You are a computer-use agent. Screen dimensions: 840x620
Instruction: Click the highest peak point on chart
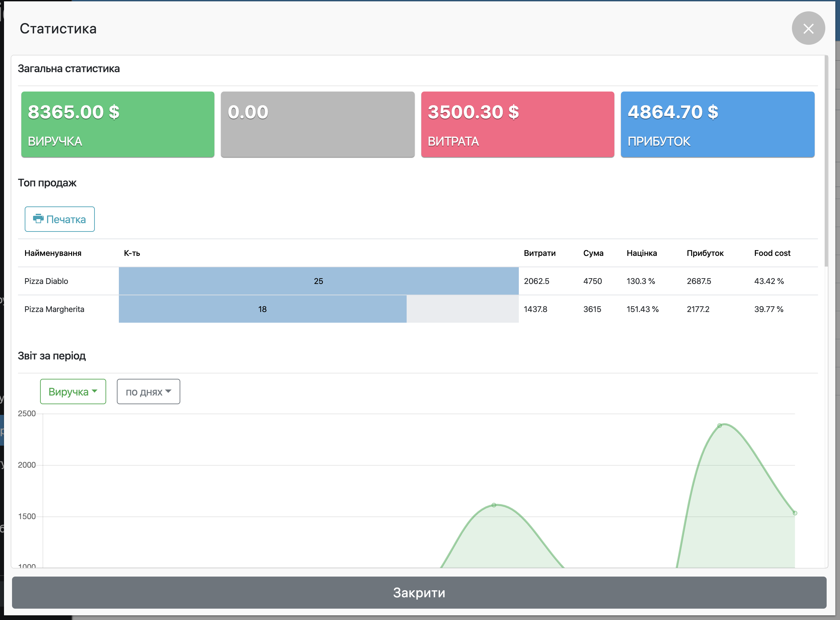[x=719, y=426]
